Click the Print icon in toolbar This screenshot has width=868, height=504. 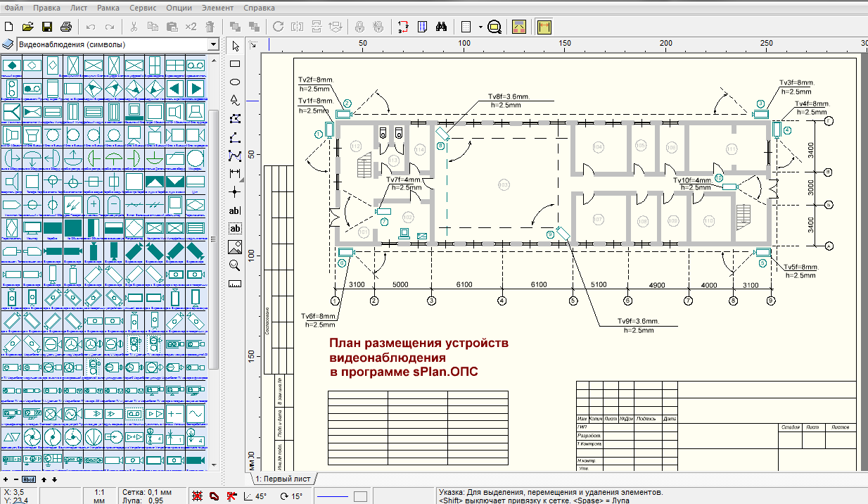click(x=66, y=27)
